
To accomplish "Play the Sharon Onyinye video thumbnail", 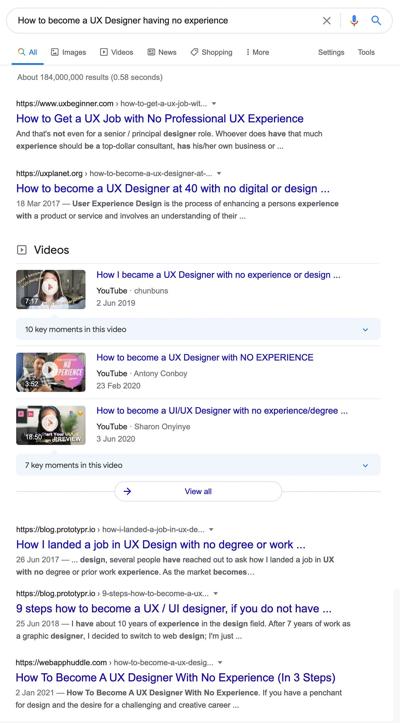I will tap(51, 425).
